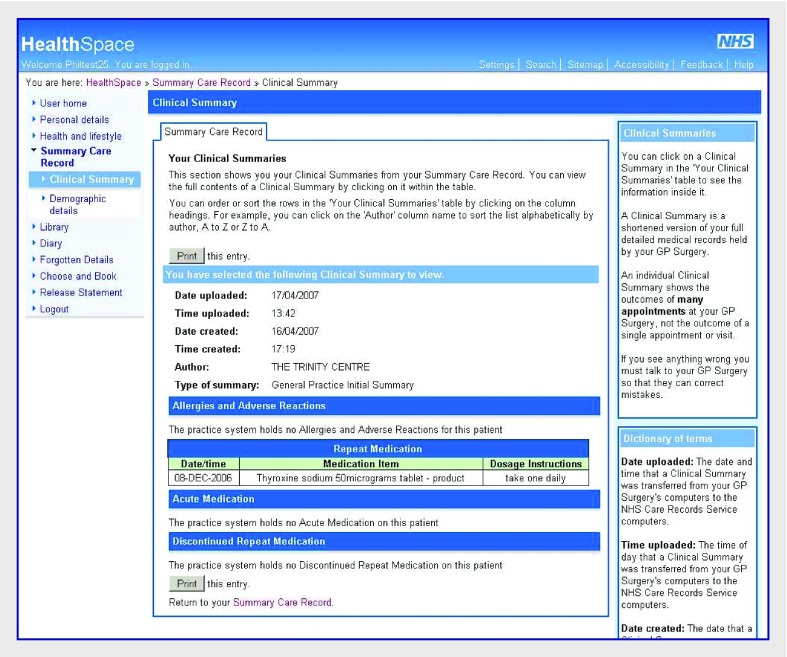Open Choose and Book in sidebar
The height and width of the screenshot is (657, 787).
(78, 277)
